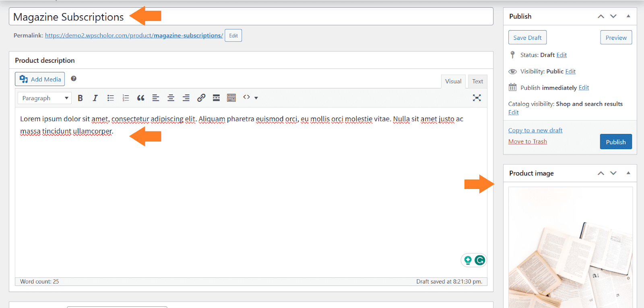The image size is (644, 308).
Task: Click the help question mark icon
Action: 74,79
